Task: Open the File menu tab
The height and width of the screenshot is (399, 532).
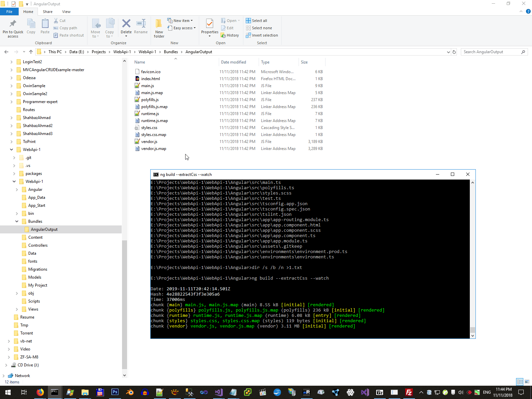Action: (x=9, y=12)
